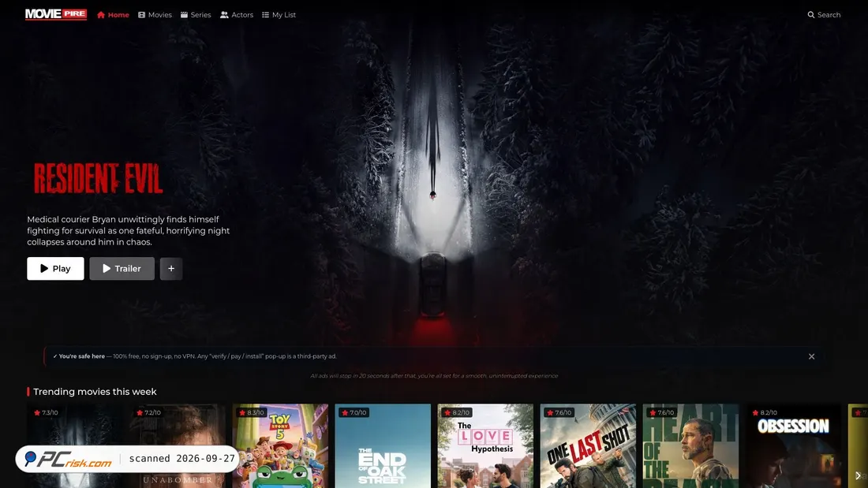The height and width of the screenshot is (488, 868).
Task: Click the 8.3/10 rating badge
Action: [251, 413]
